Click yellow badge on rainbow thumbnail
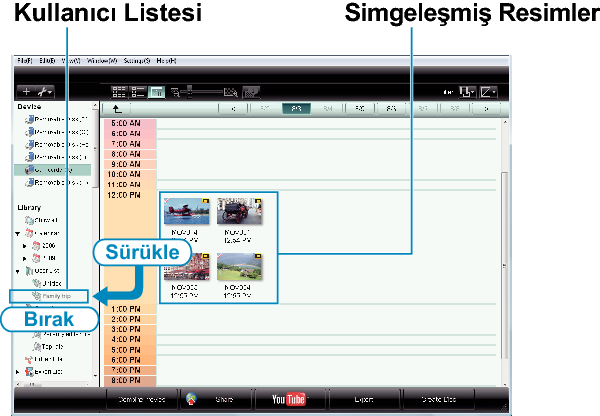This screenshot has height=416, width=600. click(x=258, y=256)
